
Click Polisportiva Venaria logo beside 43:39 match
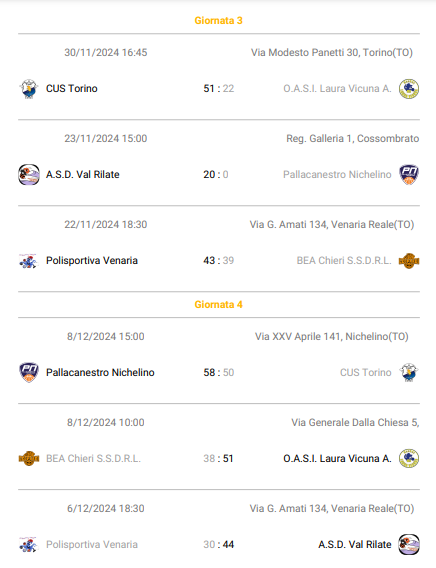click(29, 261)
